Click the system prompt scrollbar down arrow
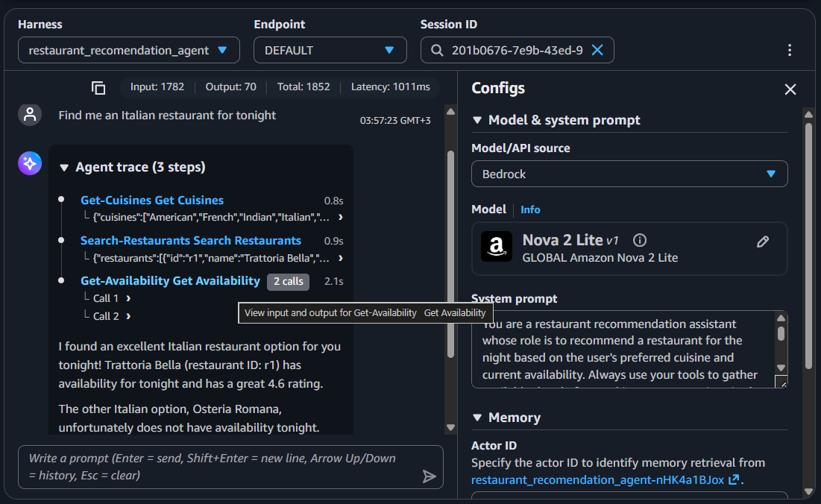 [x=781, y=368]
